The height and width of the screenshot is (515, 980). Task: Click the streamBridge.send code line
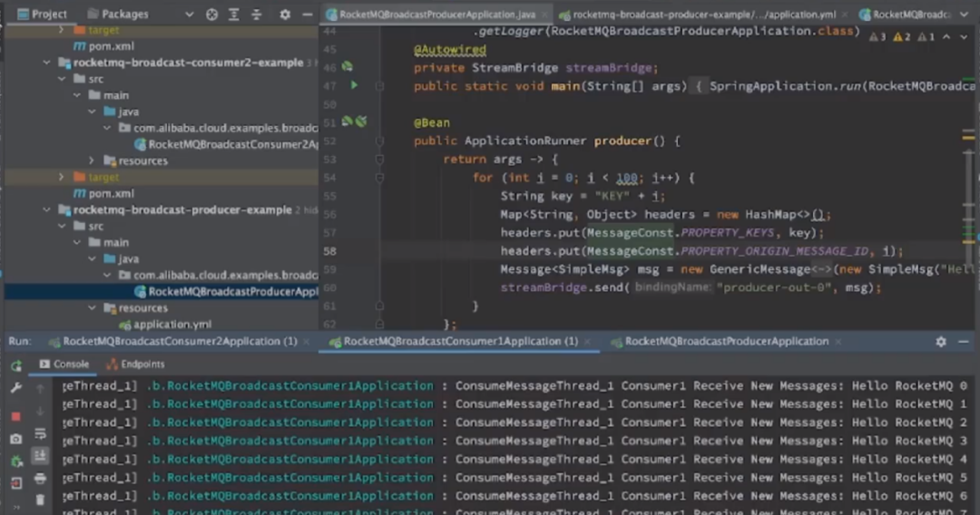691,287
